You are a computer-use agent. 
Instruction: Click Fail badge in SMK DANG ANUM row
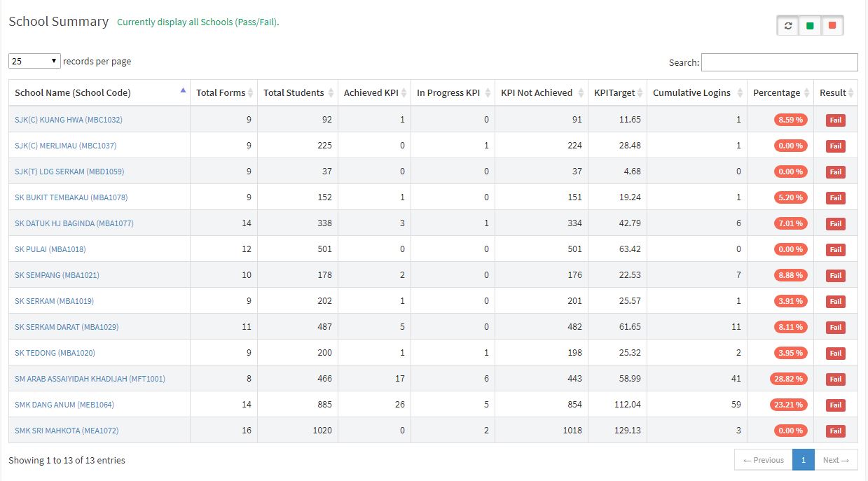pyautogui.click(x=836, y=405)
